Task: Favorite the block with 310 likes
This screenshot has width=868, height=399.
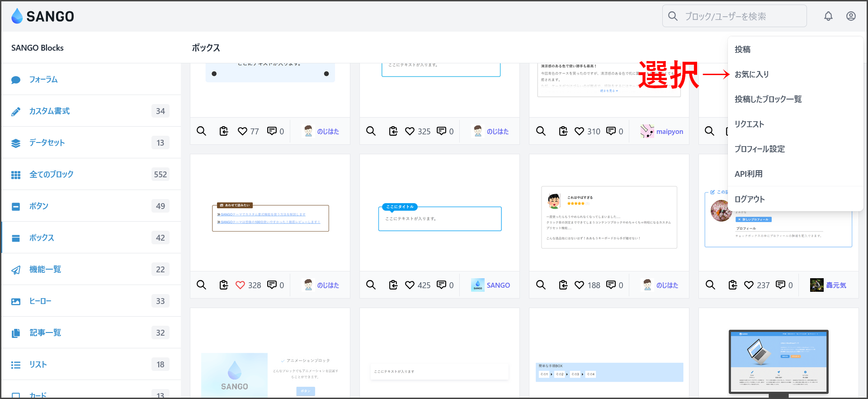Action: pos(579,131)
